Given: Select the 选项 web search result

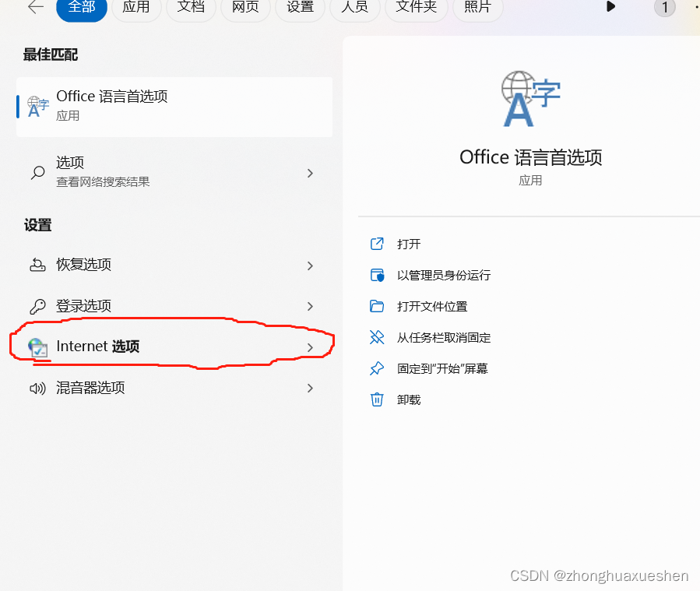Looking at the screenshot, I should click(174, 172).
